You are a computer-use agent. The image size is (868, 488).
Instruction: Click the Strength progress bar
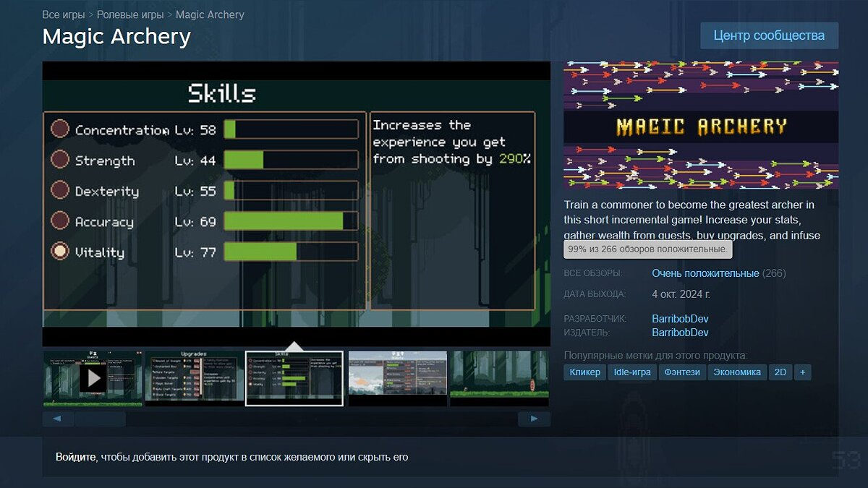(291, 160)
